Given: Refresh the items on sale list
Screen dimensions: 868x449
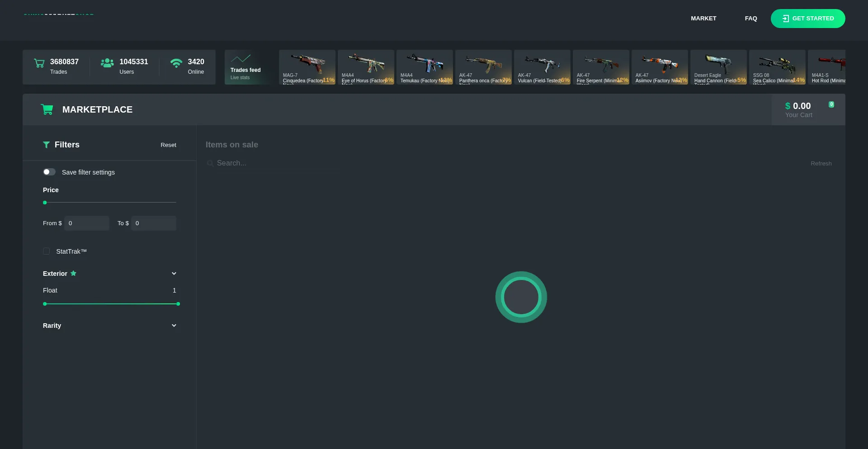Looking at the screenshot, I should (x=821, y=164).
